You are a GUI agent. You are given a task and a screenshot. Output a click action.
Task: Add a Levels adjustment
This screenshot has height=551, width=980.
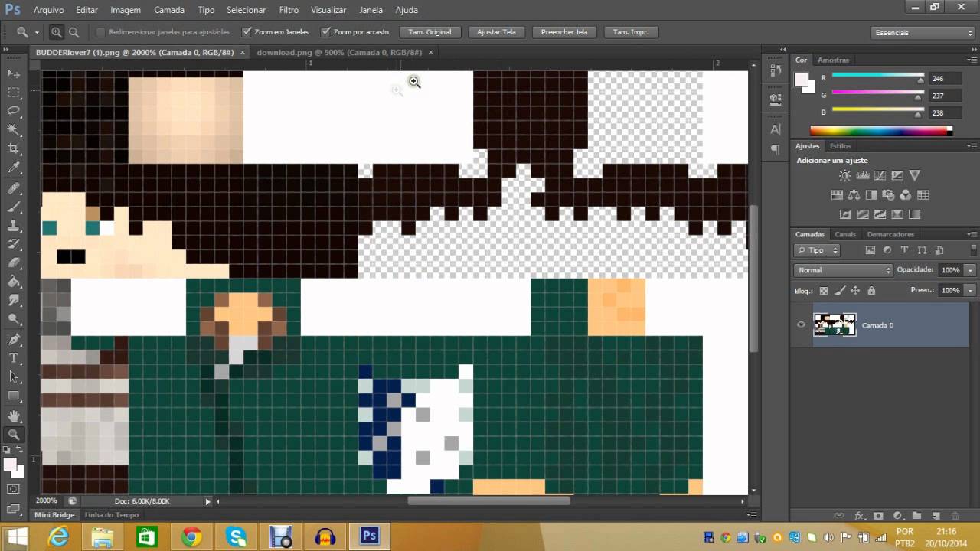coord(863,176)
